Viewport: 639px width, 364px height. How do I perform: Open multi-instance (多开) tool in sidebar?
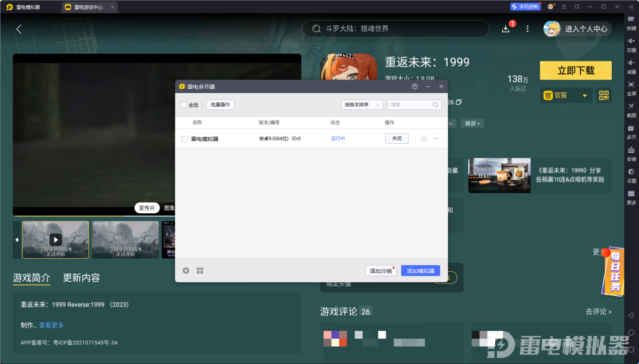tap(631, 129)
